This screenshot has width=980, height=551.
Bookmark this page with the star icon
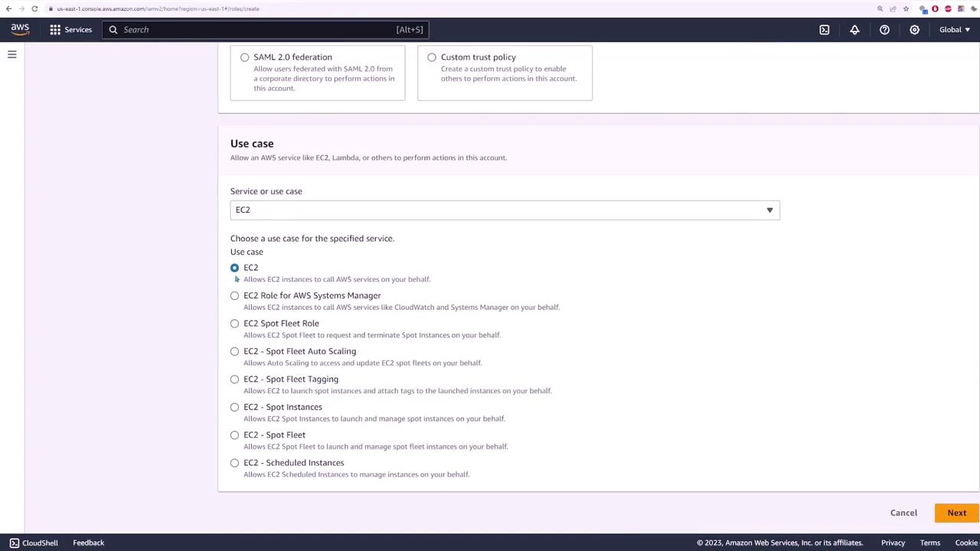click(x=906, y=8)
